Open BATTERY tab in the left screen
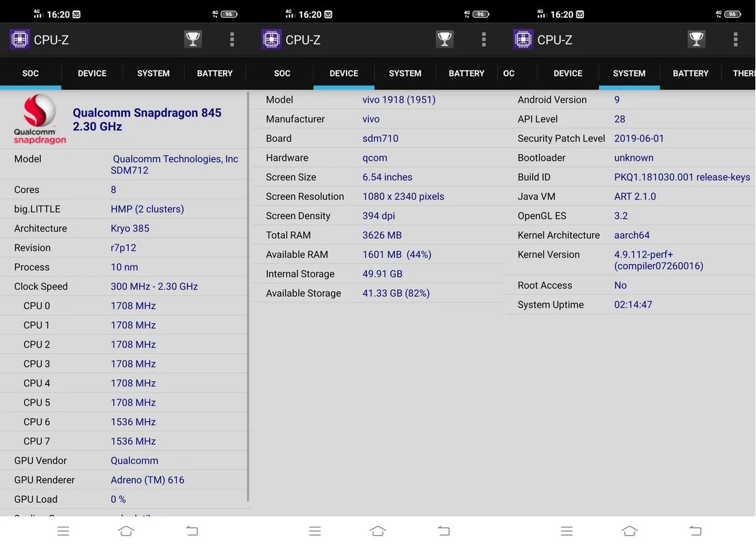 (214, 73)
